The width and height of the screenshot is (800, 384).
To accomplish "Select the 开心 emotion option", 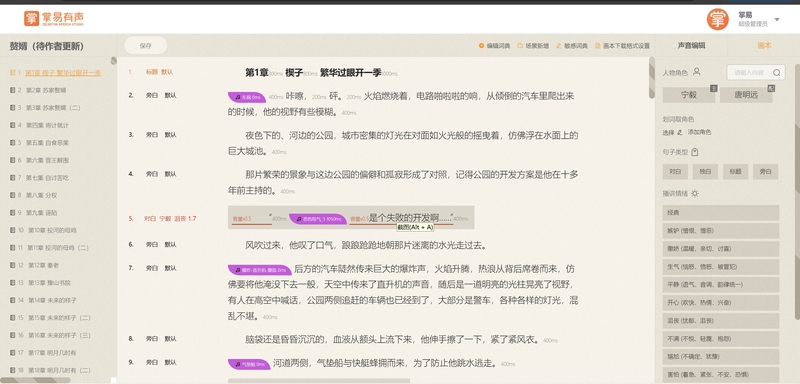I will click(x=721, y=302).
